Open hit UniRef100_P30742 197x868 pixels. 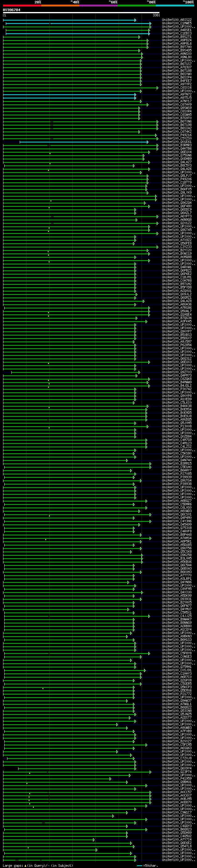tap(177, 389)
